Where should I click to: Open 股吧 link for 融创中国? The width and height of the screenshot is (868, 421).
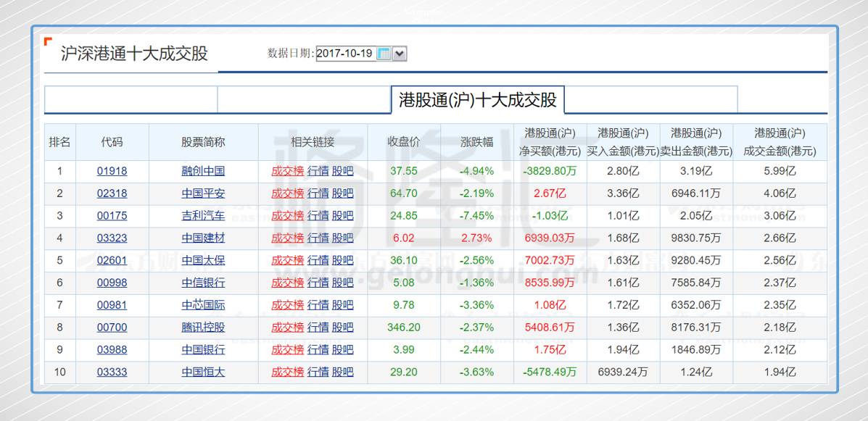tap(342, 171)
